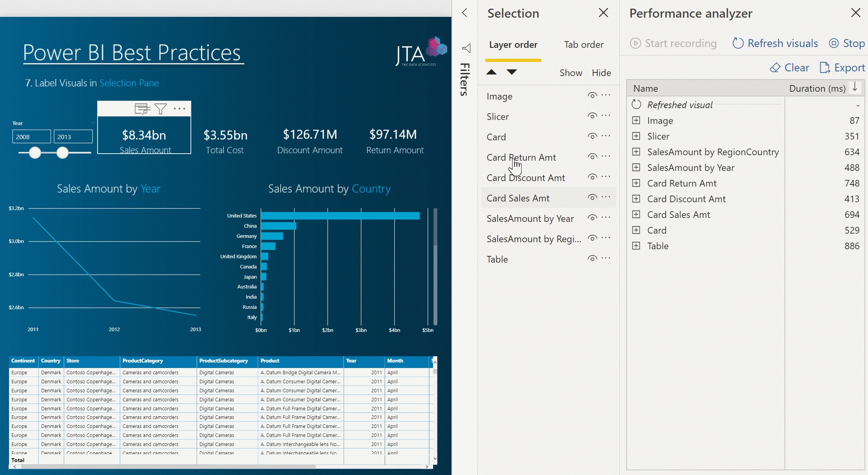868x475 pixels.
Task: Open more options for SalesAmount by Year layer
Action: tap(606, 218)
